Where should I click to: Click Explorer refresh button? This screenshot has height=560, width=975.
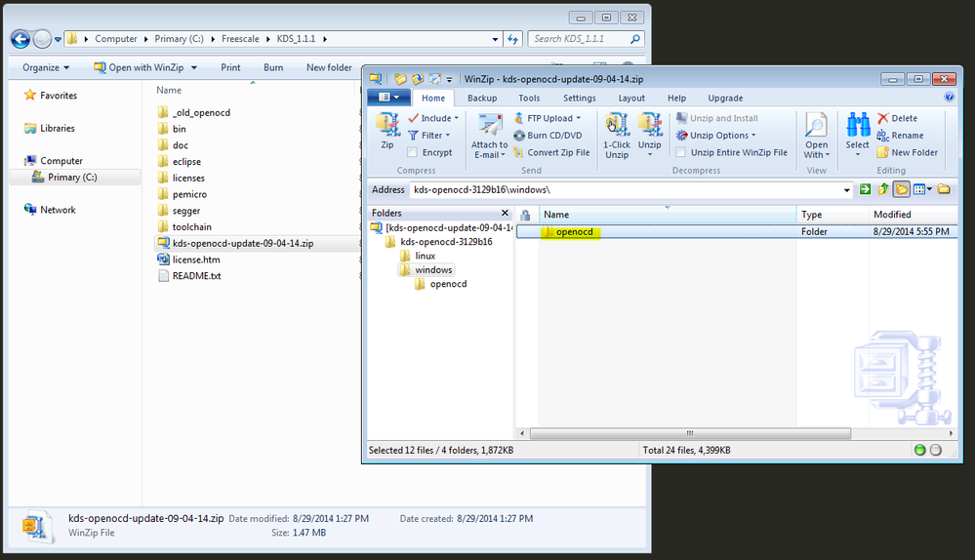click(512, 39)
